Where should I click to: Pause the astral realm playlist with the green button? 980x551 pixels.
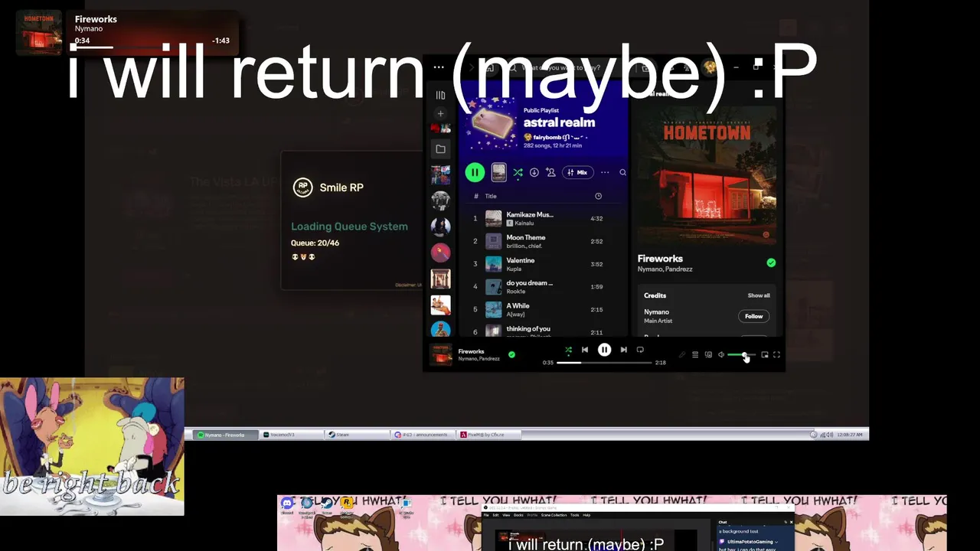475,173
